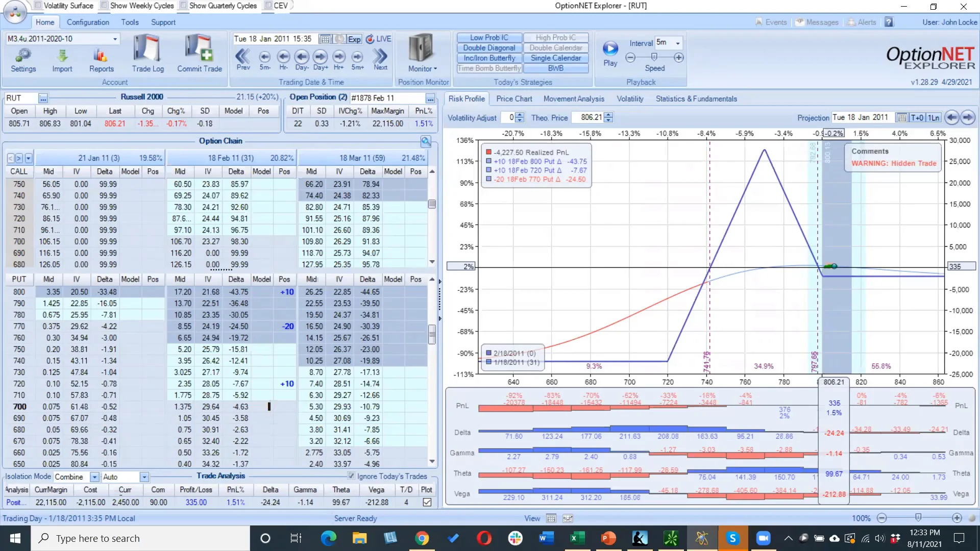Open the Tools menu
This screenshot has width=980, height=551.
(x=130, y=22)
